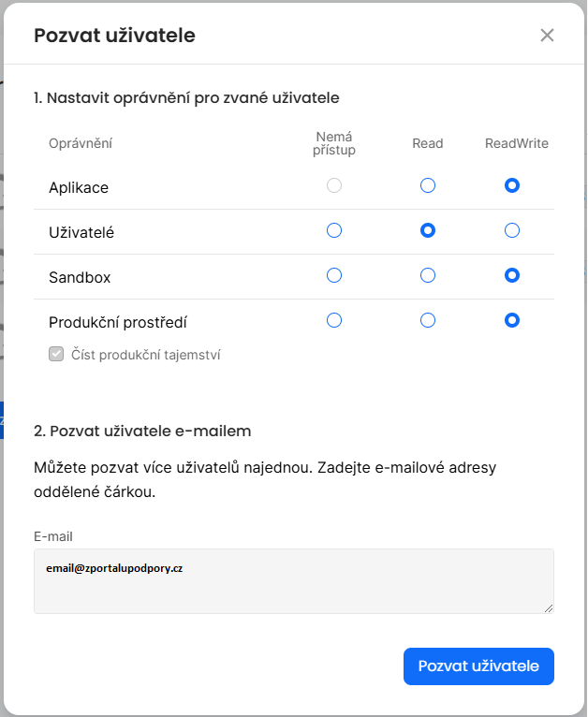Image resolution: width=588 pixels, height=717 pixels.
Task: Pick ReadWrite permission for Sandbox
Action: [512, 275]
